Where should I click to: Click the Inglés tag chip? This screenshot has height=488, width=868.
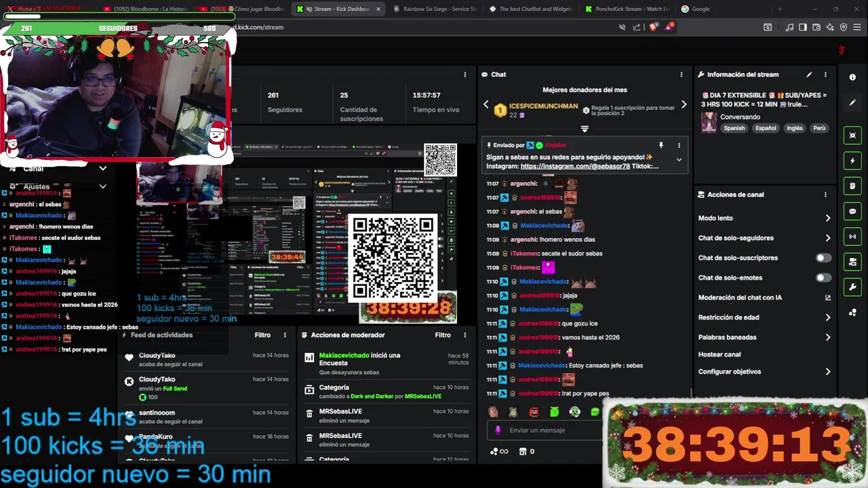(x=794, y=128)
